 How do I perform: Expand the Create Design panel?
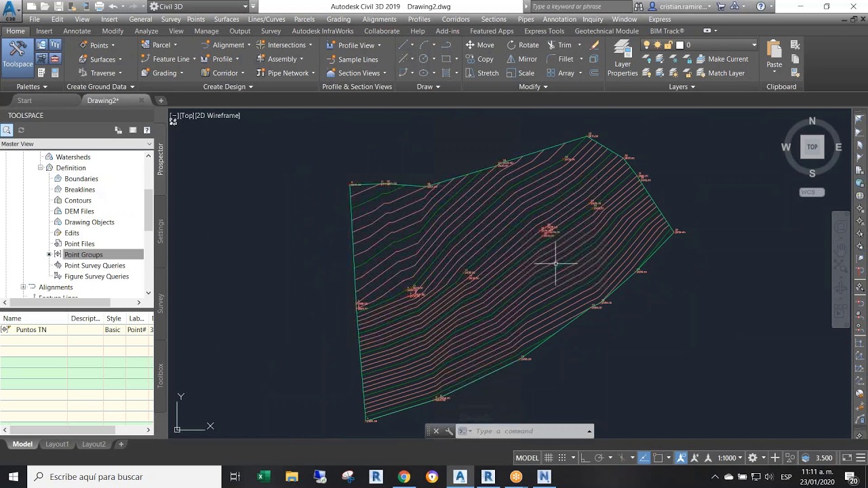point(228,87)
